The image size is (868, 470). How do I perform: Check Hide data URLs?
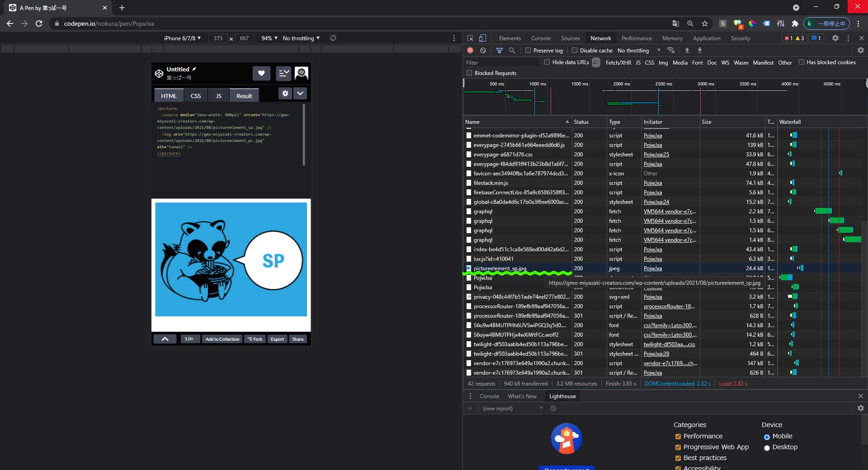547,62
